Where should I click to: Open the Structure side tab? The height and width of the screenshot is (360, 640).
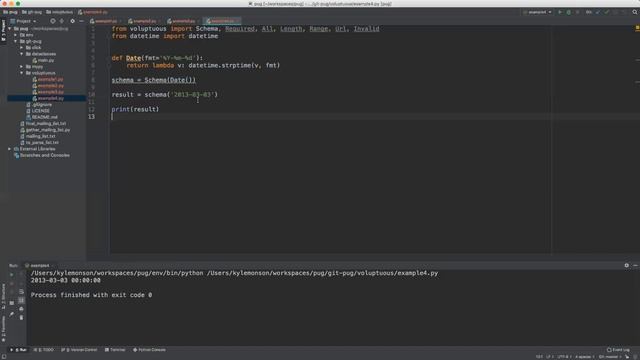click(x=3, y=296)
